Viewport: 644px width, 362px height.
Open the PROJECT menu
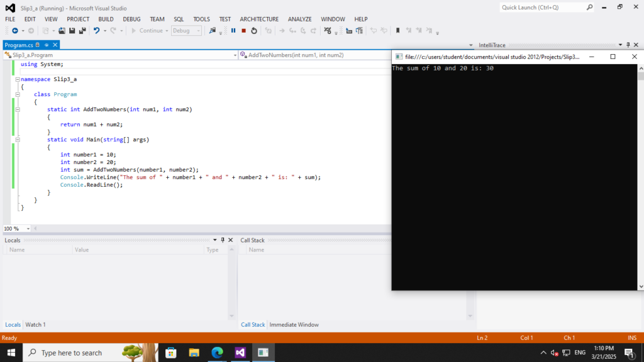tap(78, 19)
